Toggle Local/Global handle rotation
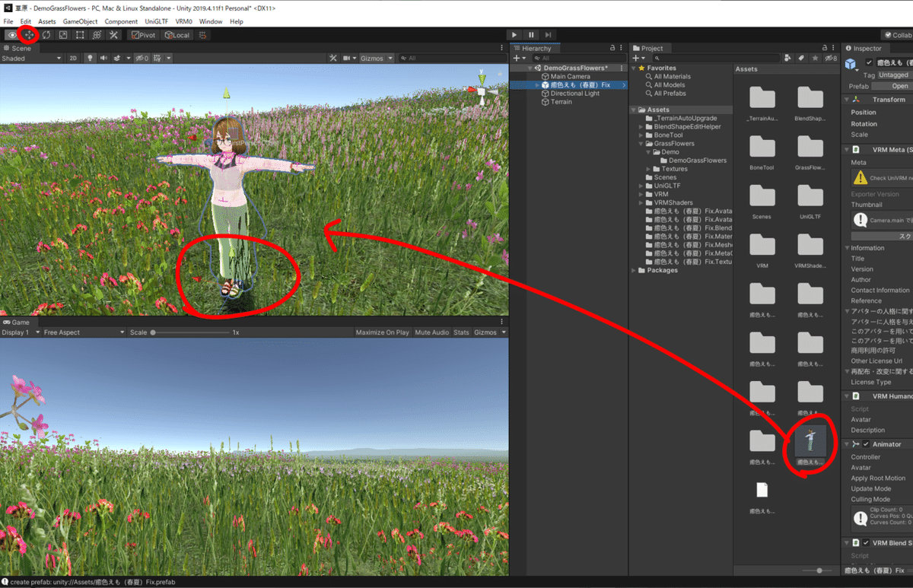The width and height of the screenshot is (913, 588). (x=177, y=35)
